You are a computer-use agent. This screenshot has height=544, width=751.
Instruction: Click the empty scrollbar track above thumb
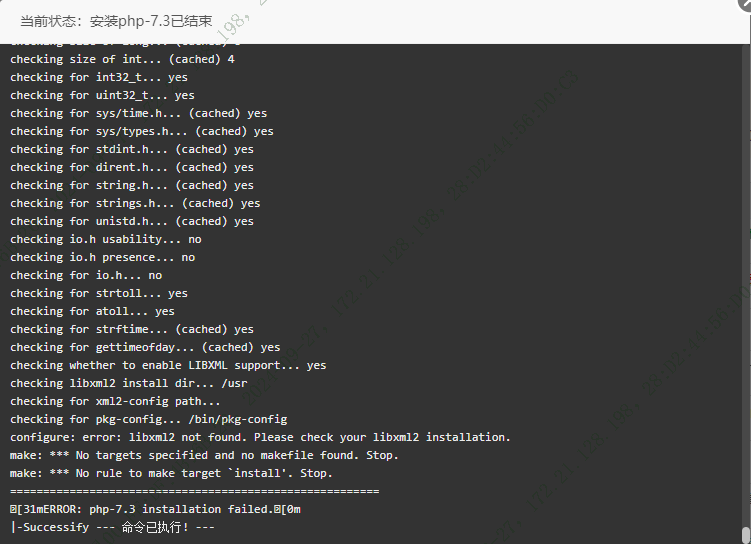(x=746, y=285)
